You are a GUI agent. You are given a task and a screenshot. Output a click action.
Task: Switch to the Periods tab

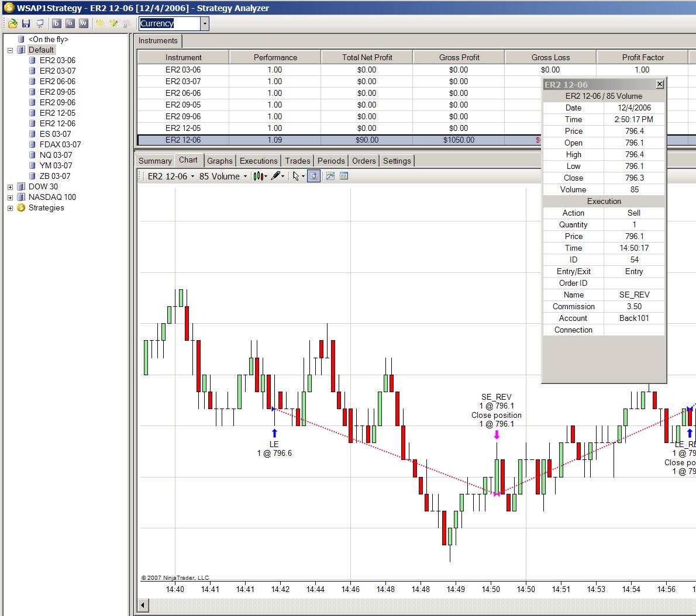(331, 161)
